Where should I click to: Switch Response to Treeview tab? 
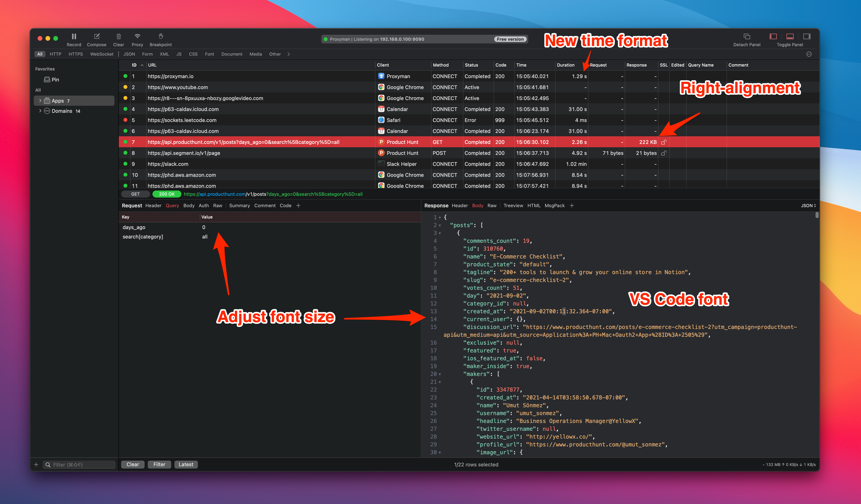pyautogui.click(x=513, y=206)
